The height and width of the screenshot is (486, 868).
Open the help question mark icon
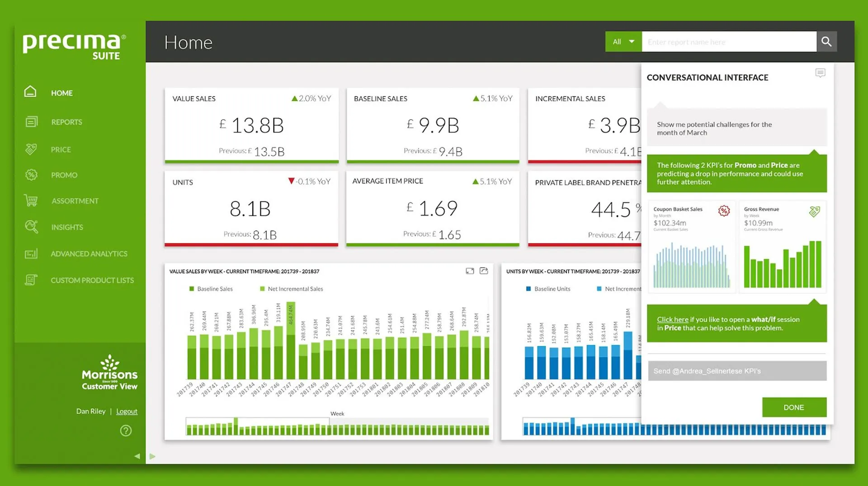(126, 430)
